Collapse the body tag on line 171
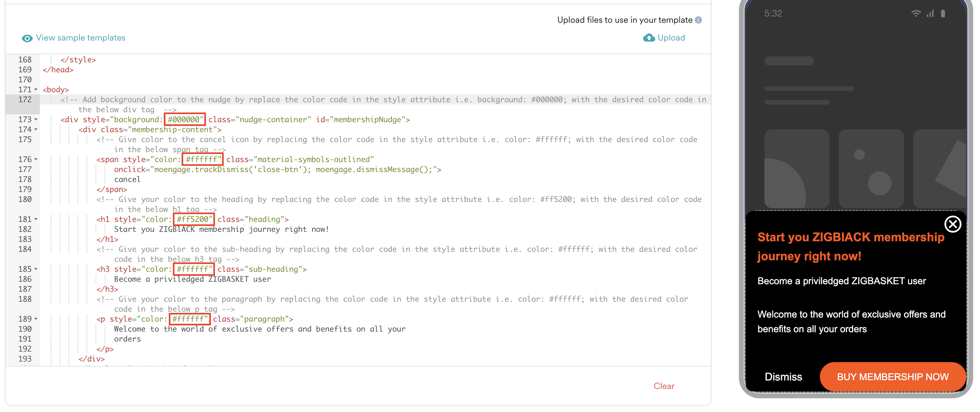Screen dimensions: 980x412 (x=36, y=90)
